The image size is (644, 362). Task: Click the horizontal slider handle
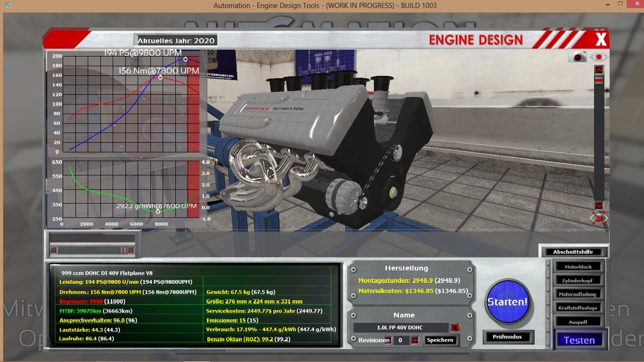(x=123, y=250)
